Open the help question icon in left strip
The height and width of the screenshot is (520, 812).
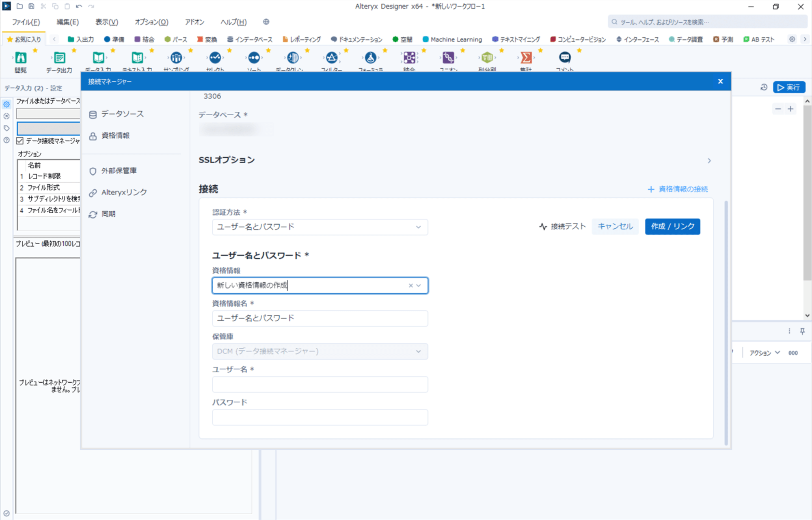tap(6, 140)
